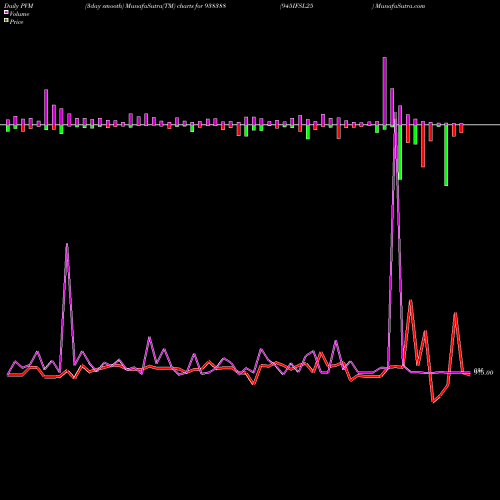The height and width of the screenshot is (500, 500).
Task: Select the Volume legend label
Action: (19, 14)
